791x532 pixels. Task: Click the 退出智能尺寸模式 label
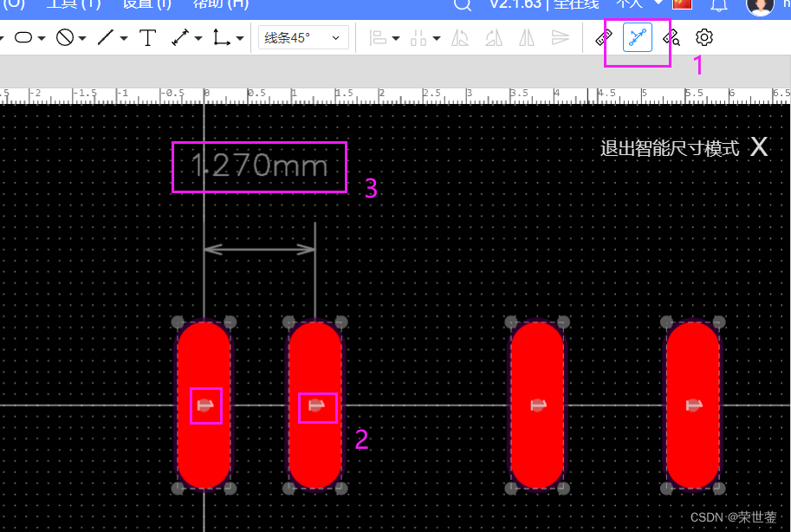[x=670, y=148]
